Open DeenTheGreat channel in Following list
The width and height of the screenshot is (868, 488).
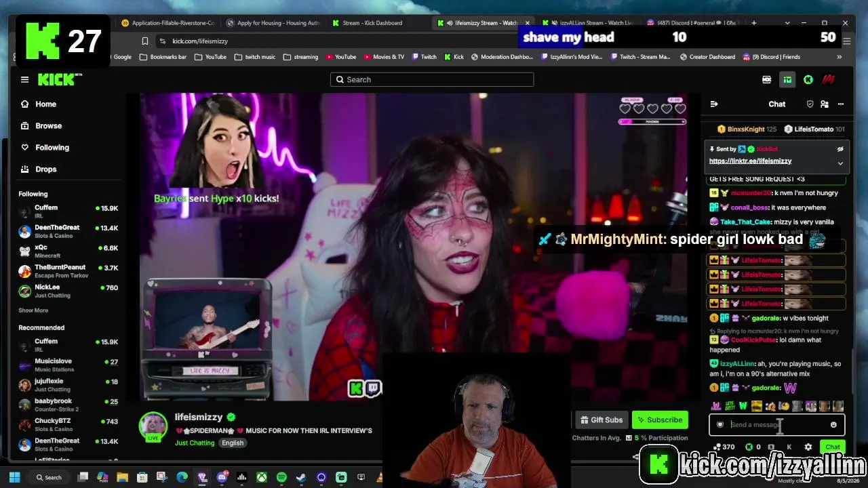68,231
